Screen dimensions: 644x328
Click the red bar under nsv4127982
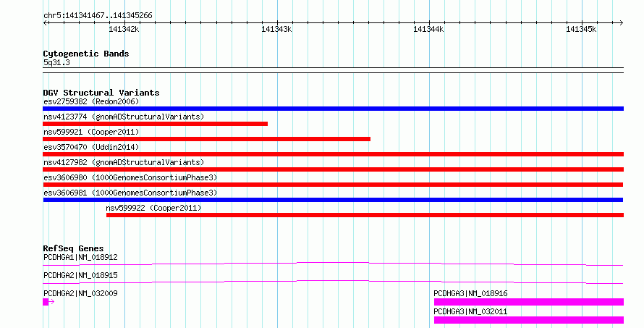[x=333, y=169]
